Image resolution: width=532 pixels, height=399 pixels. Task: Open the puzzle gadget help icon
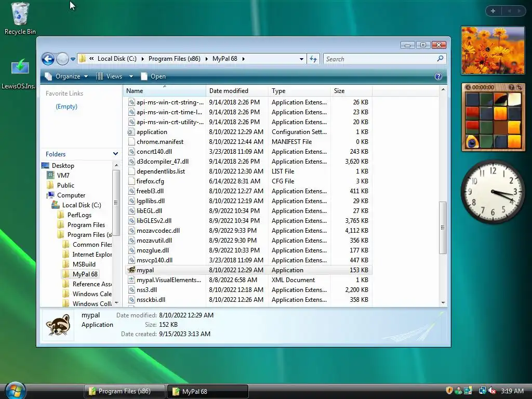click(511, 87)
